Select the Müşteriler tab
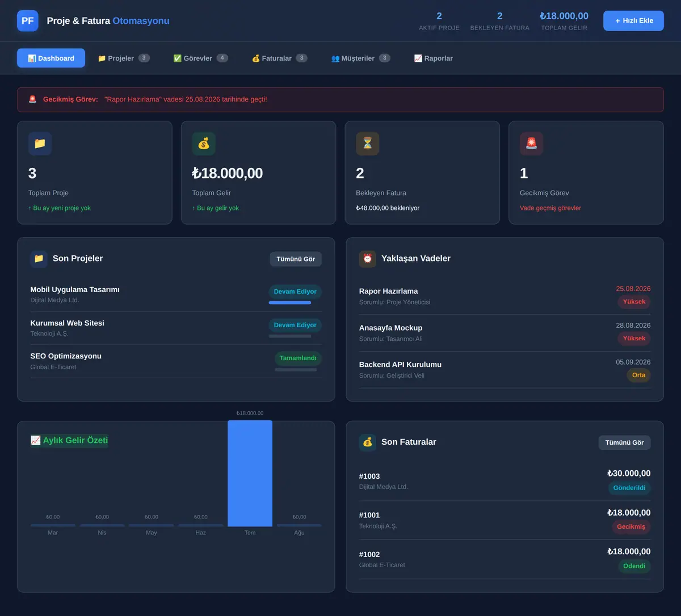The height and width of the screenshot is (616, 681). tap(360, 58)
